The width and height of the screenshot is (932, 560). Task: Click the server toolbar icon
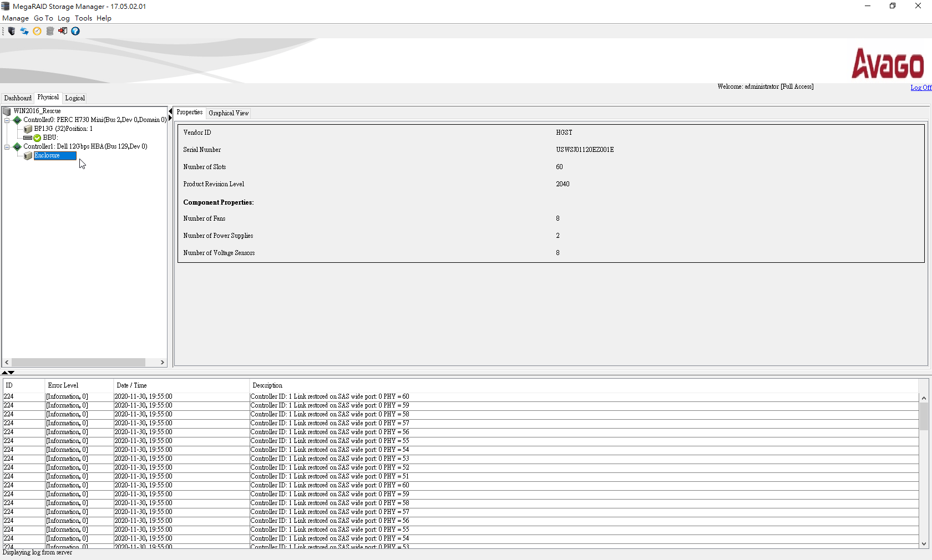click(x=12, y=31)
